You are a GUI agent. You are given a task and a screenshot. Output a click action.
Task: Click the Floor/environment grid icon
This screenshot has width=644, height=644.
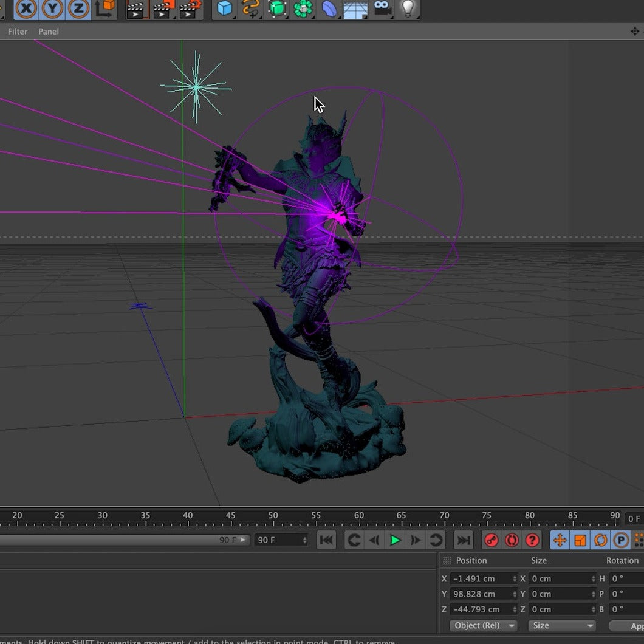[355, 9]
